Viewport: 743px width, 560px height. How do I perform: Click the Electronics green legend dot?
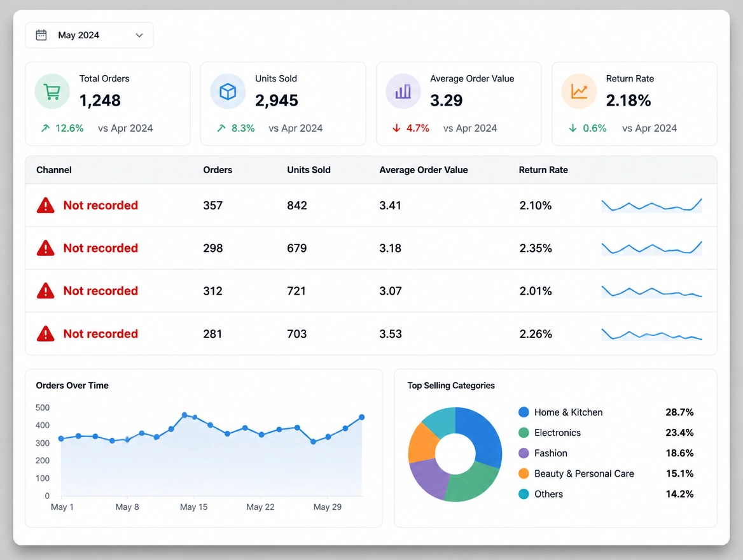524,433
